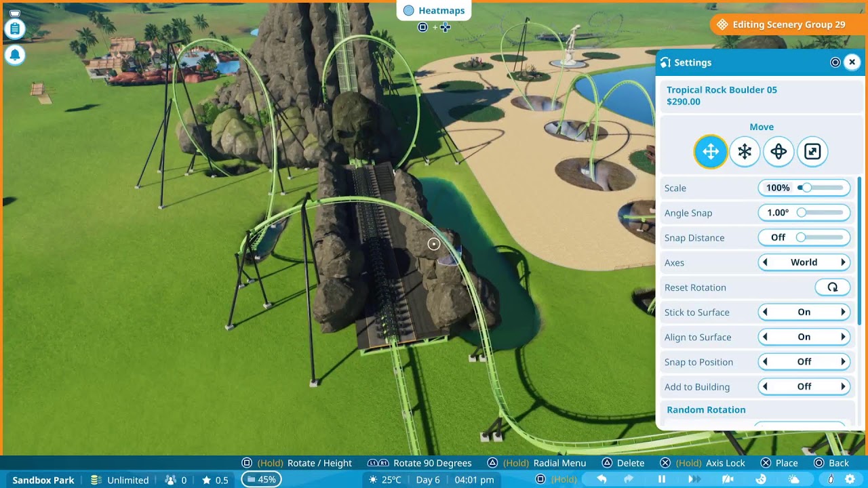Click the Snap Distance Off value
The image size is (868, 488).
click(778, 237)
